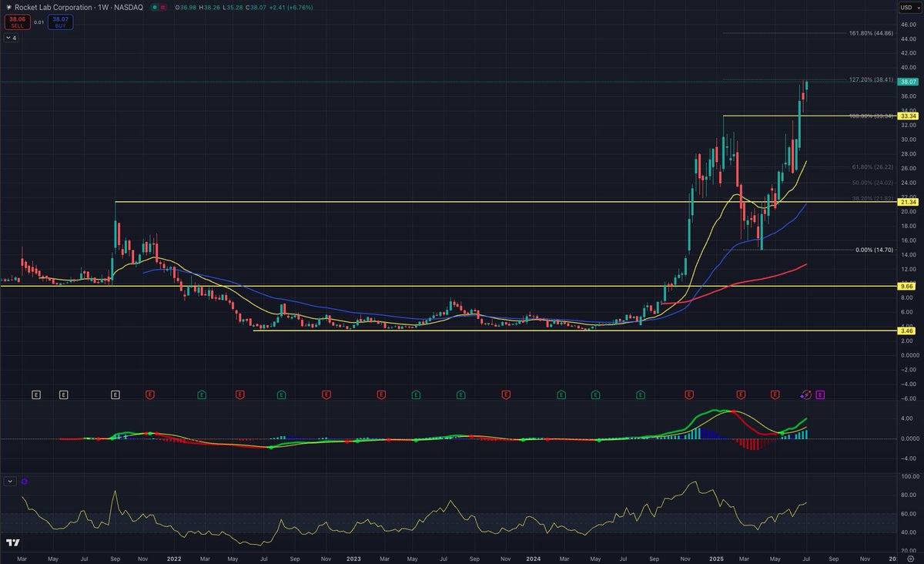Click the red earnings marker at May 2025
Image resolution: width=924 pixels, height=564 pixels.
775,394
